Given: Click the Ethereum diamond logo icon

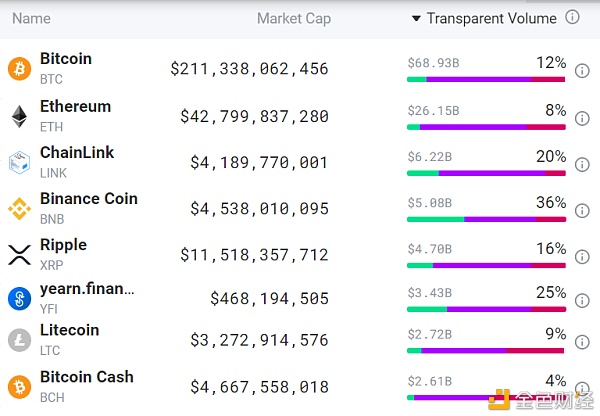Looking at the screenshot, I should (x=20, y=116).
